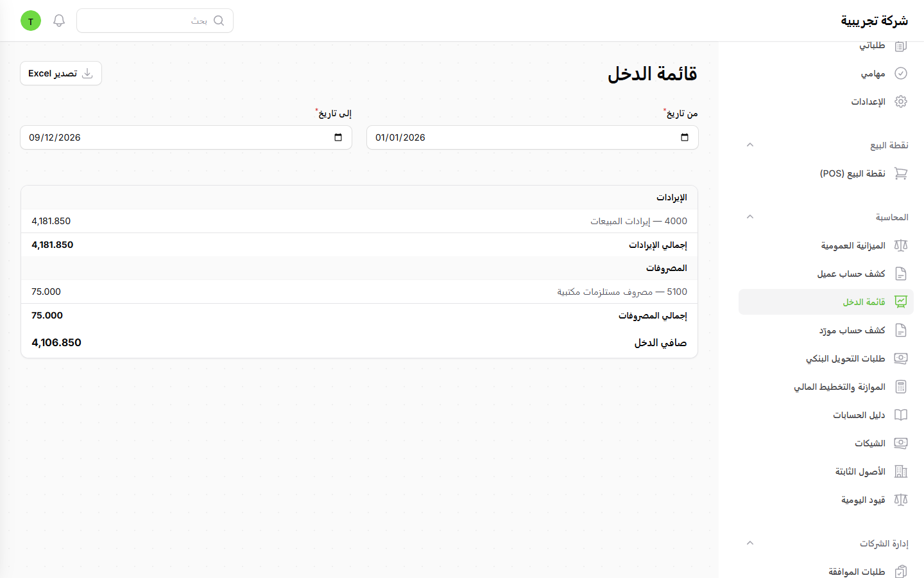The height and width of the screenshot is (578, 924).
Task: Open calendar picker for إلى تاريخ
Action: [338, 137]
